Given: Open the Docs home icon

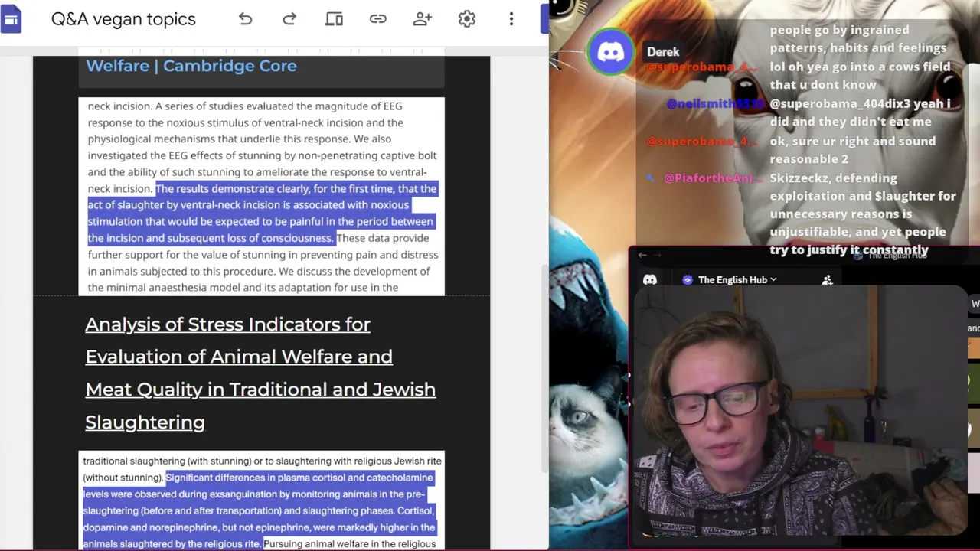Looking at the screenshot, I should click(x=11, y=19).
